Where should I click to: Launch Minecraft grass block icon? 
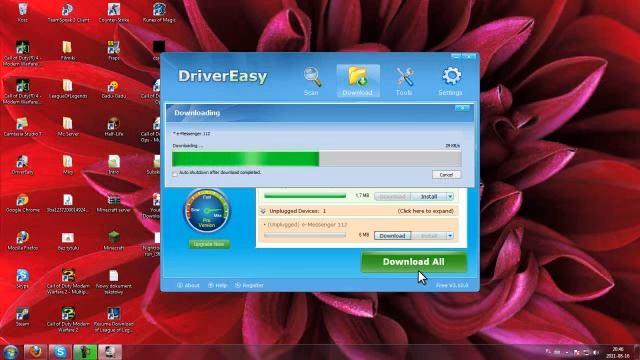(114, 241)
